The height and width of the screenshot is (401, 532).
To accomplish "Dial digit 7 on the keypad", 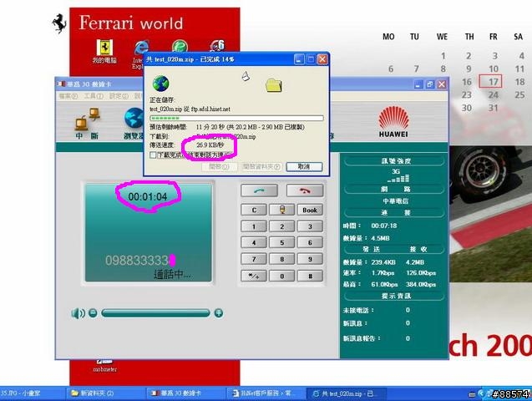I will point(254,259).
